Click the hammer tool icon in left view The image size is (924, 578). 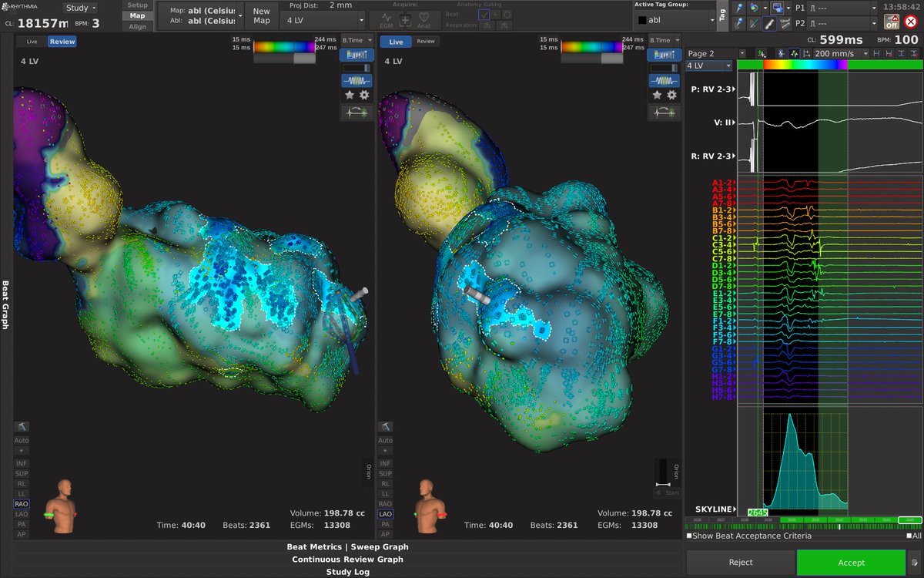coord(21,427)
